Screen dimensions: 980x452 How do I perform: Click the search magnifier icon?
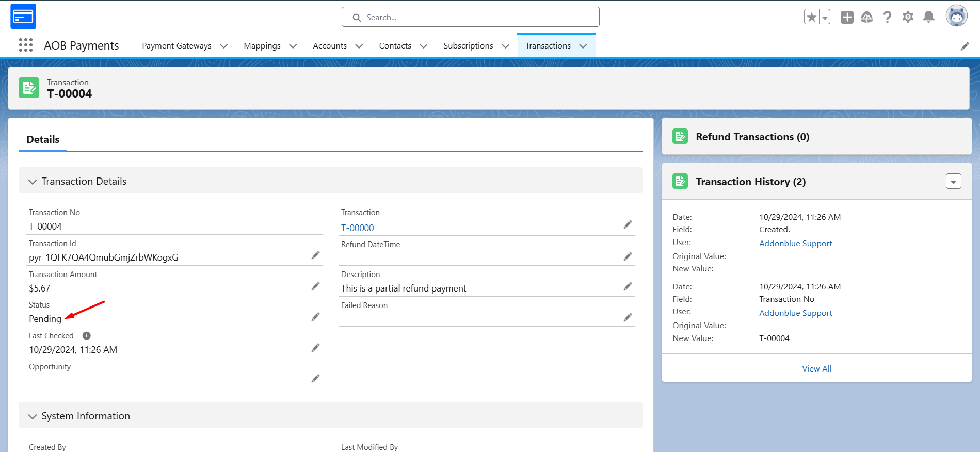[357, 18]
